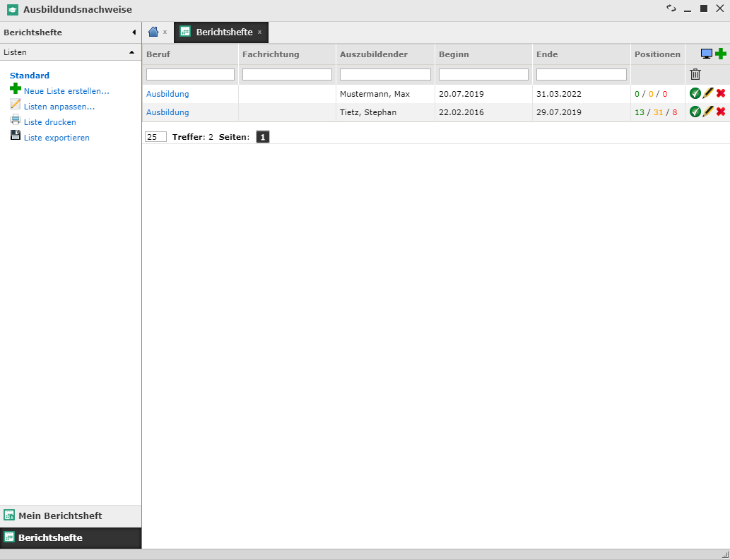The height and width of the screenshot is (560, 730).
Task: Delete Mustermann, Max entry with red X
Action: 721,93
